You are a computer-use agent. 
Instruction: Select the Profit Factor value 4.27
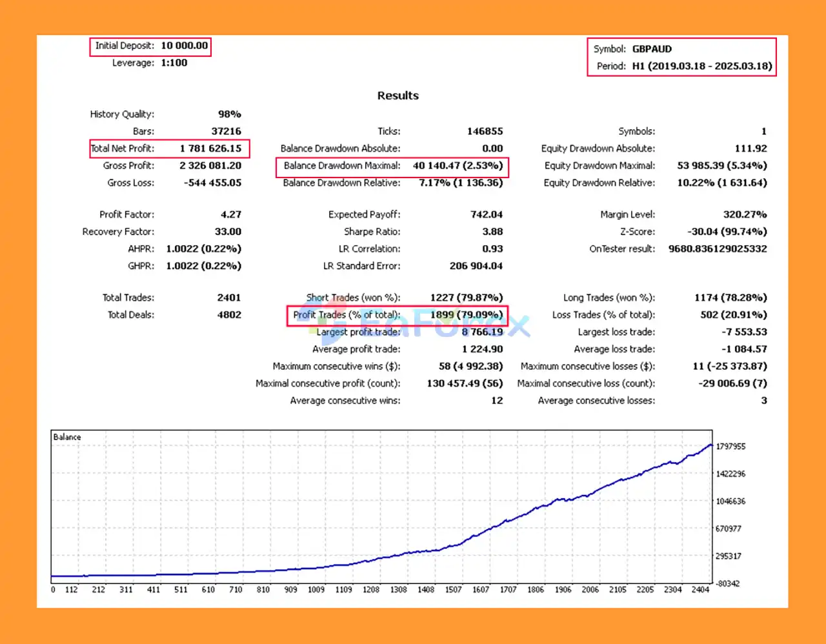click(x=230, y=214)
